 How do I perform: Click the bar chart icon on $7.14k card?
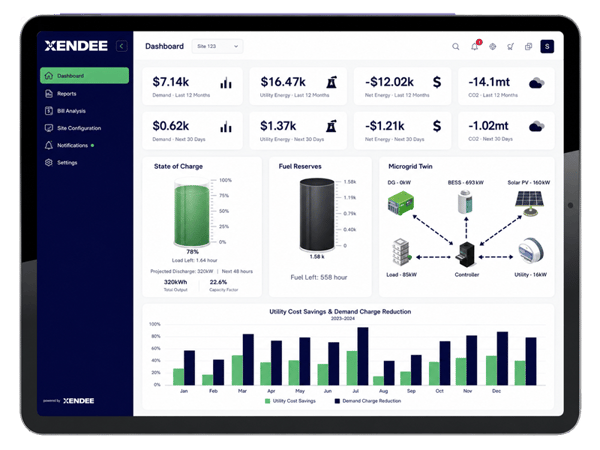point(226,83)
